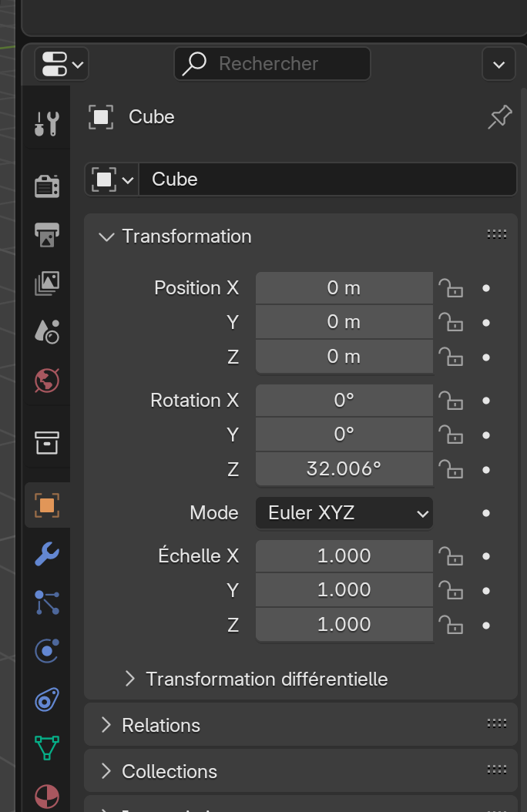The height and width of the screenshot is (812, 527).
Task: Open the editor type dropdown menu
Action: 62,63
